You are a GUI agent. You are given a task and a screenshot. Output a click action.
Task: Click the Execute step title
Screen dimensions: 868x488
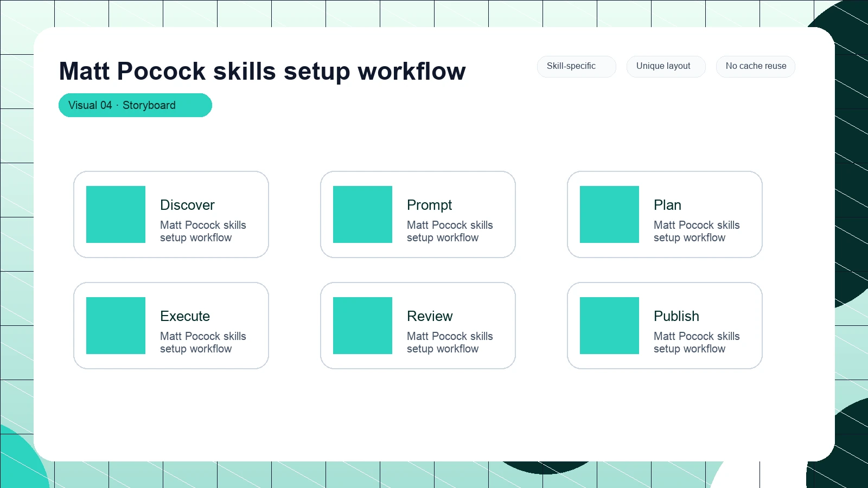185,316
